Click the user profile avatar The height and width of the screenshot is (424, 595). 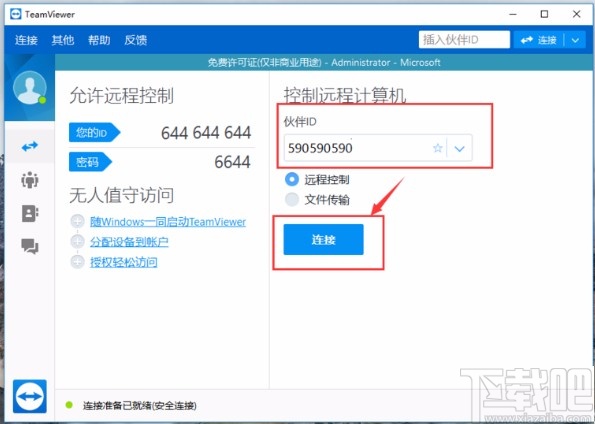point(30,88)
